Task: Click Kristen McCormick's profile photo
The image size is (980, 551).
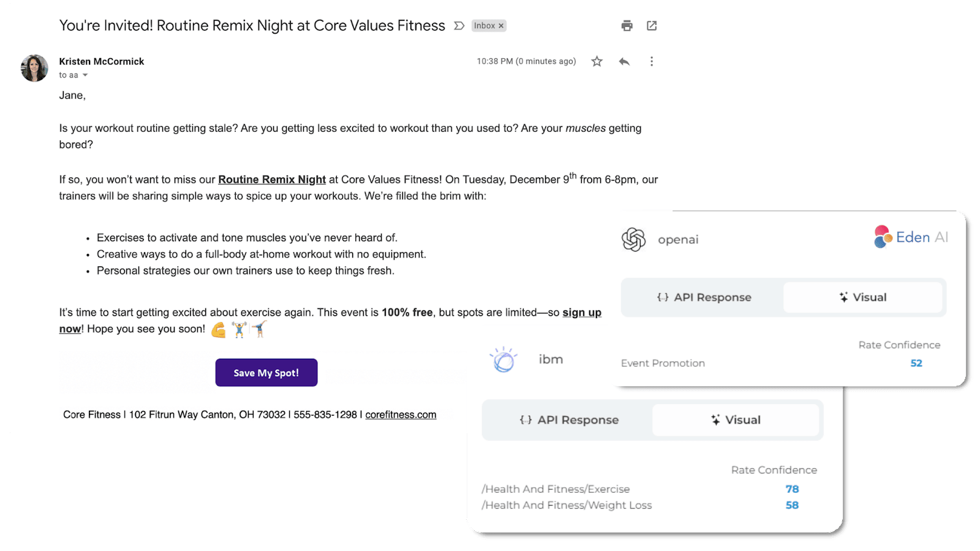Action: pyautogui.click(x=34, y=68)
